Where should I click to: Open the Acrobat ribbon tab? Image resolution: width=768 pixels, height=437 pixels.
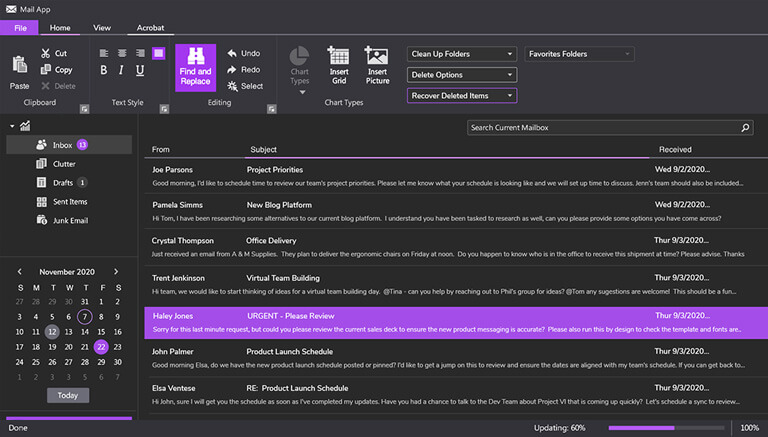[150, 28]
